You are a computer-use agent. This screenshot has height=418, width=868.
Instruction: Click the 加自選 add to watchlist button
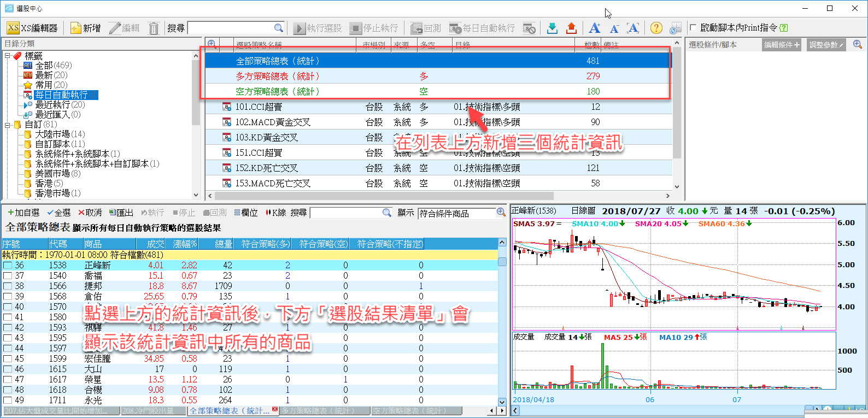pyautogui.click(x=24, y=213)
